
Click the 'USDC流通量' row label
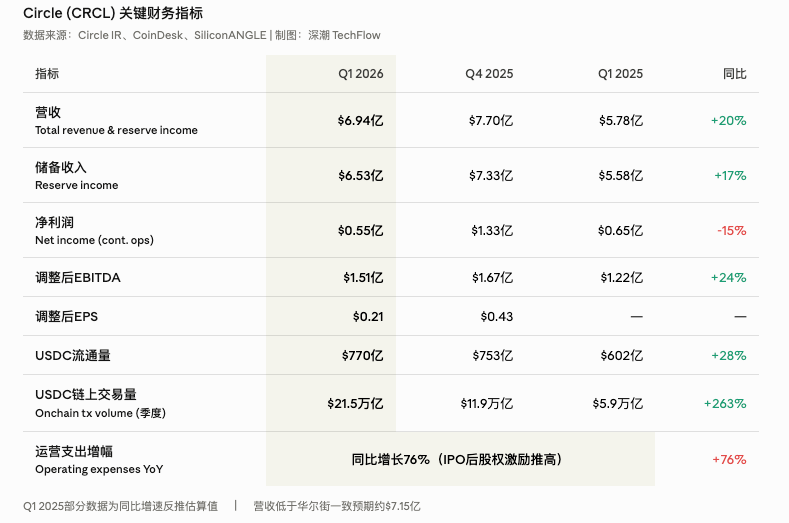tap(73, 355)
